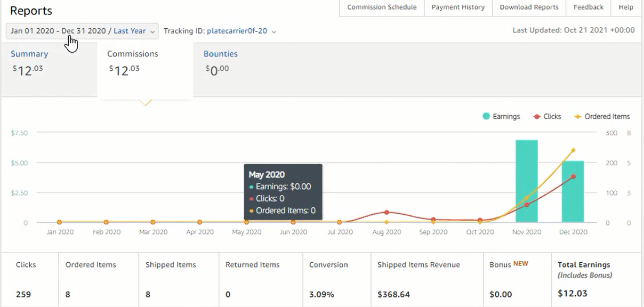Click the Conversion value 3.09%
644x307 pixels.
(x=321, y=294)
